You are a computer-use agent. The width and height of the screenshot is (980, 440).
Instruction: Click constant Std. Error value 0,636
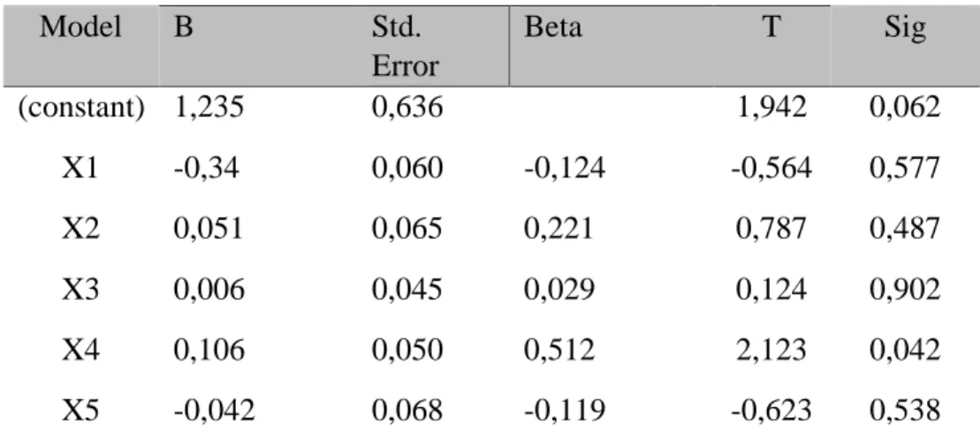tap(407, 108)
